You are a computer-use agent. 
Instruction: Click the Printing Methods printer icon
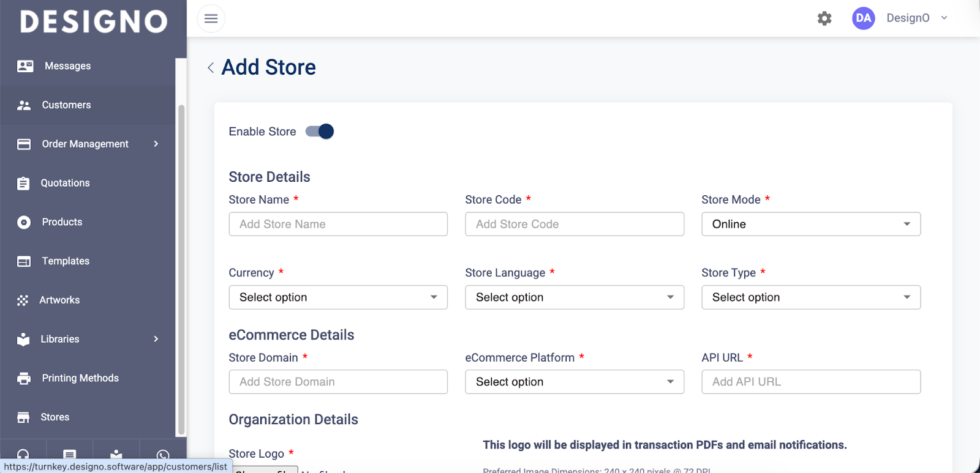coord(24,378)
